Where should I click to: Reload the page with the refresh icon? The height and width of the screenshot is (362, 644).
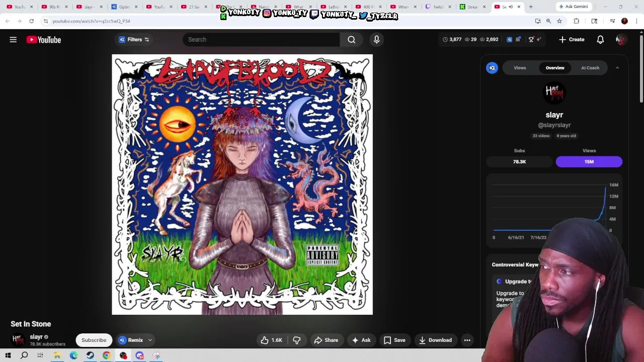[x=31, y=21]
